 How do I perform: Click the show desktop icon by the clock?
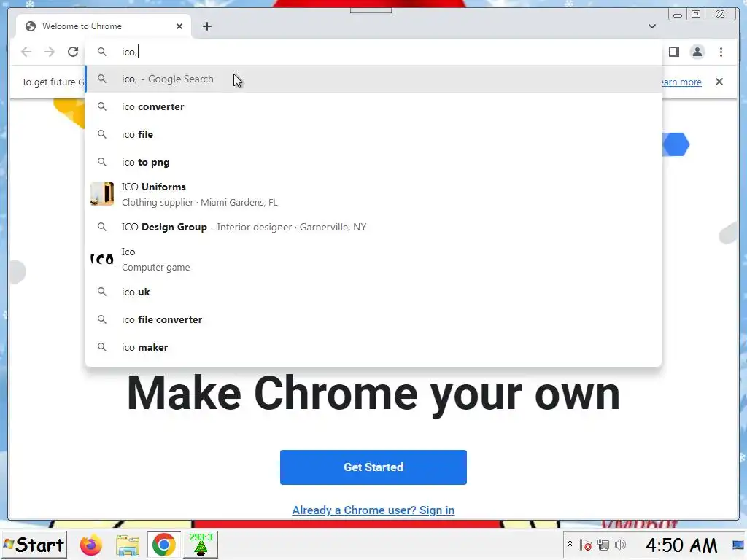point(738,545)
